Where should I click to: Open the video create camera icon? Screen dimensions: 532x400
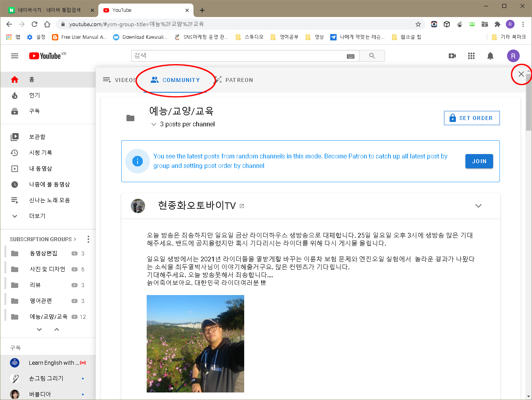coord(452,56)
